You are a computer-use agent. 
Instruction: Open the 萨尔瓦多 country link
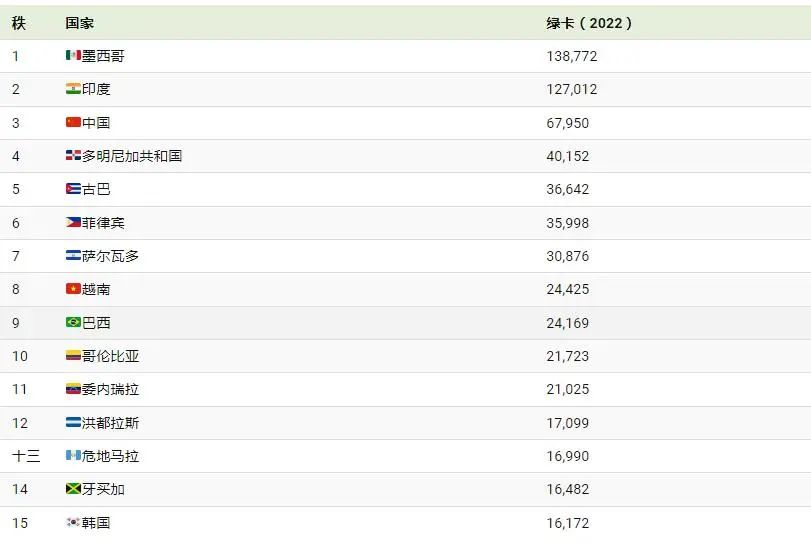[x=110, y=256]
